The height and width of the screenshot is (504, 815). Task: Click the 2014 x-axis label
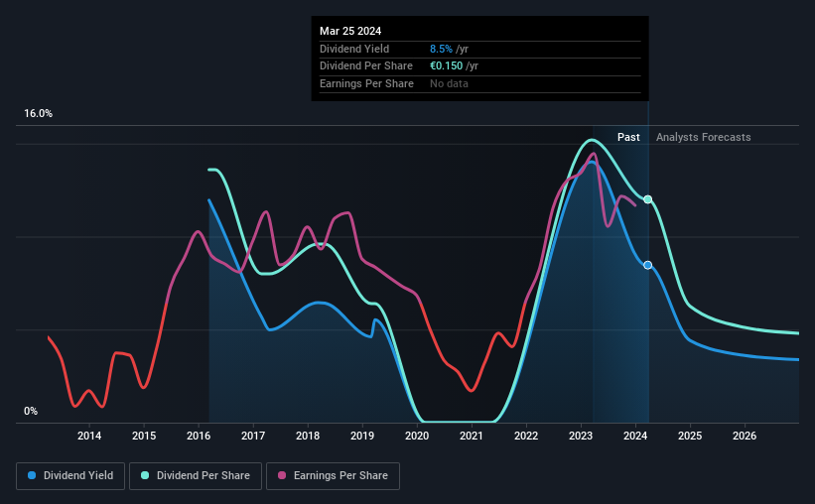(89, 436)
